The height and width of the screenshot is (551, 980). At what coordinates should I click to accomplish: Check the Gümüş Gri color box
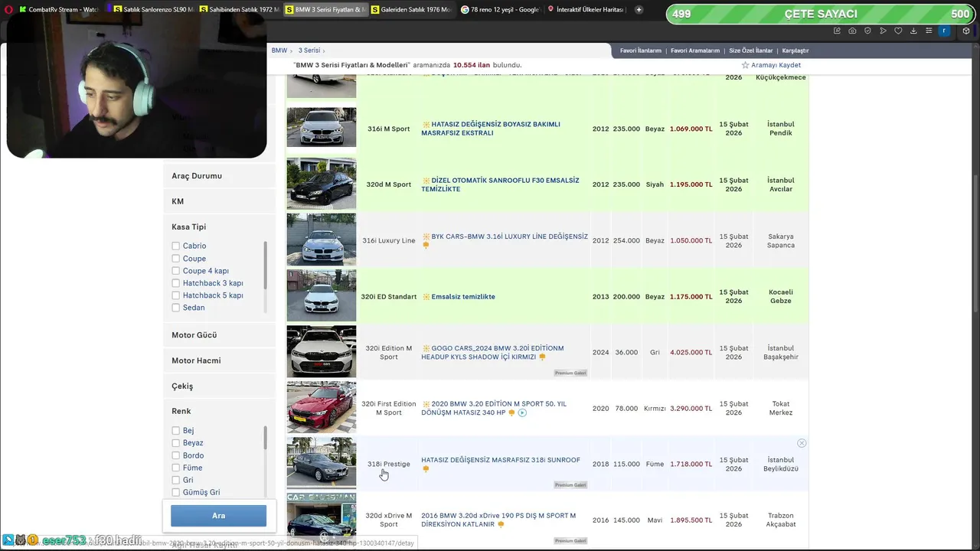point(176,493)
